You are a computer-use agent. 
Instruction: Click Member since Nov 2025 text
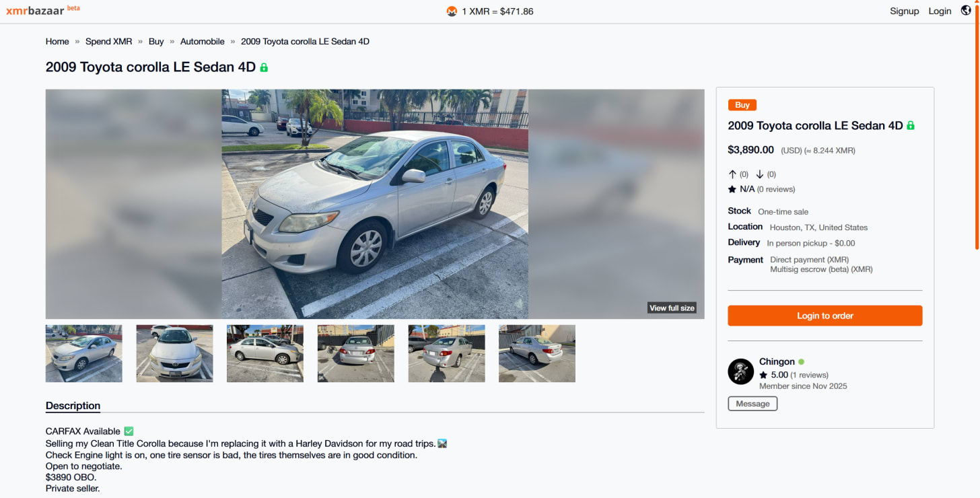click(803, 386)
